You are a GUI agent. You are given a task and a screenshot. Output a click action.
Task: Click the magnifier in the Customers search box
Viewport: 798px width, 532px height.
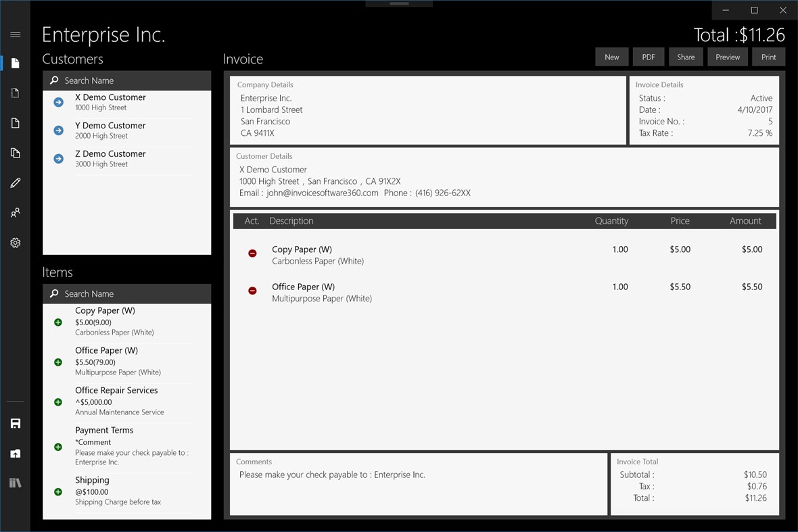[x=54, y=80]
